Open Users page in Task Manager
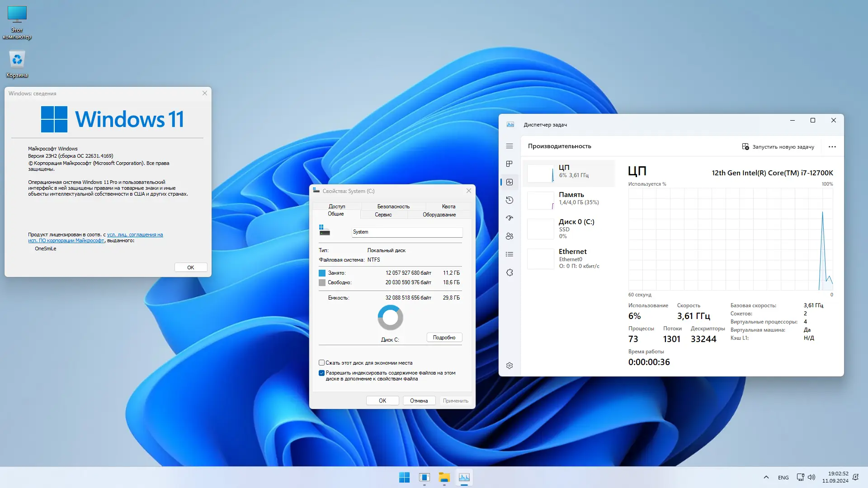 509,236
